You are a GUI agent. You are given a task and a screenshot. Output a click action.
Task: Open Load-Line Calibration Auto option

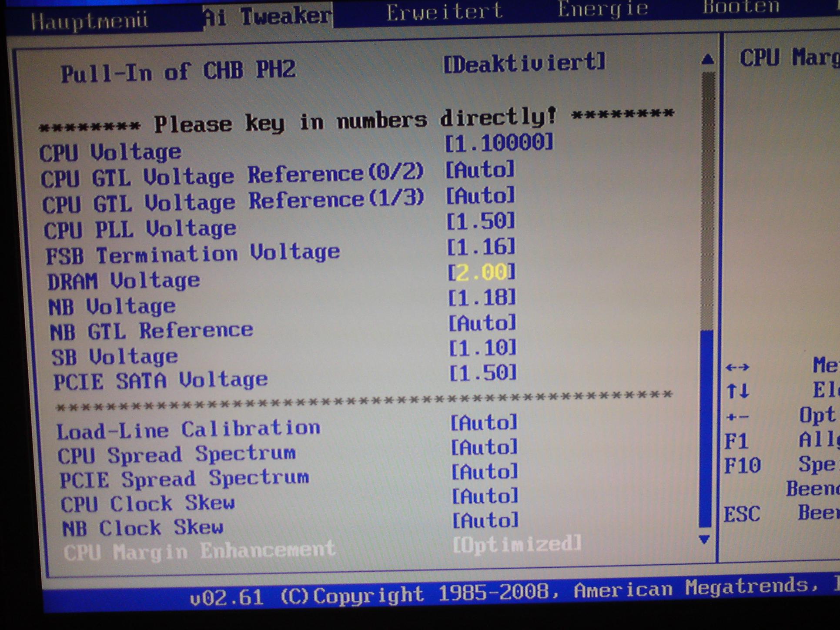click(484, 422)
